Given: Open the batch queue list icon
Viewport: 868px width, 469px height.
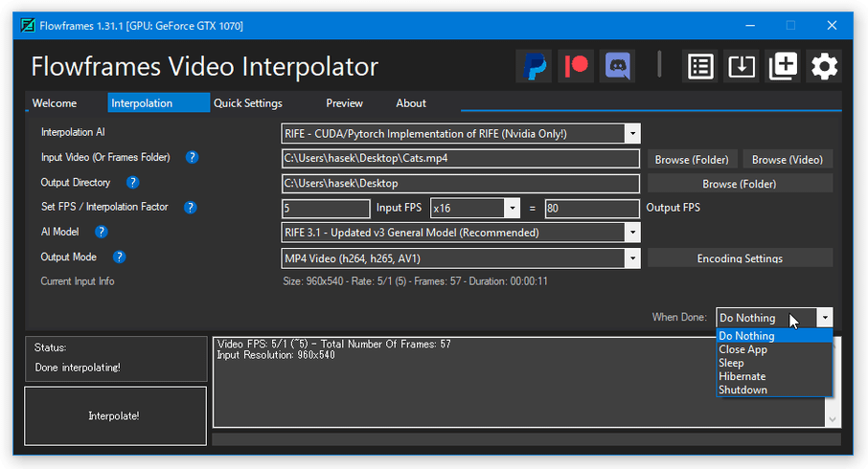Looking at the screenshot, I should click(x=700, y=66).
